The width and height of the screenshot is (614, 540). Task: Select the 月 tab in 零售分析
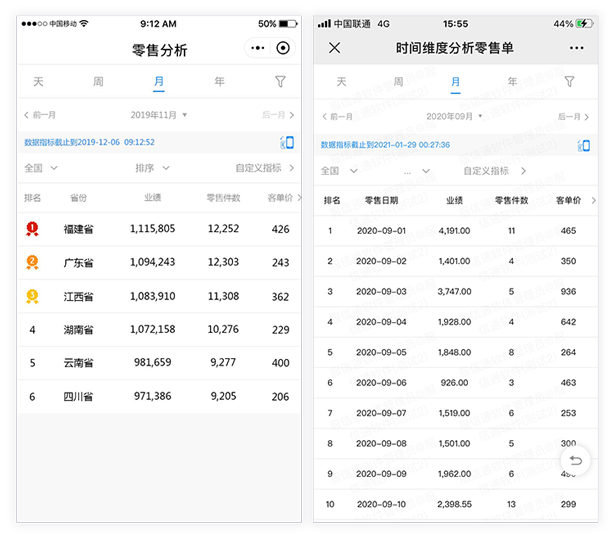point(159,82)
